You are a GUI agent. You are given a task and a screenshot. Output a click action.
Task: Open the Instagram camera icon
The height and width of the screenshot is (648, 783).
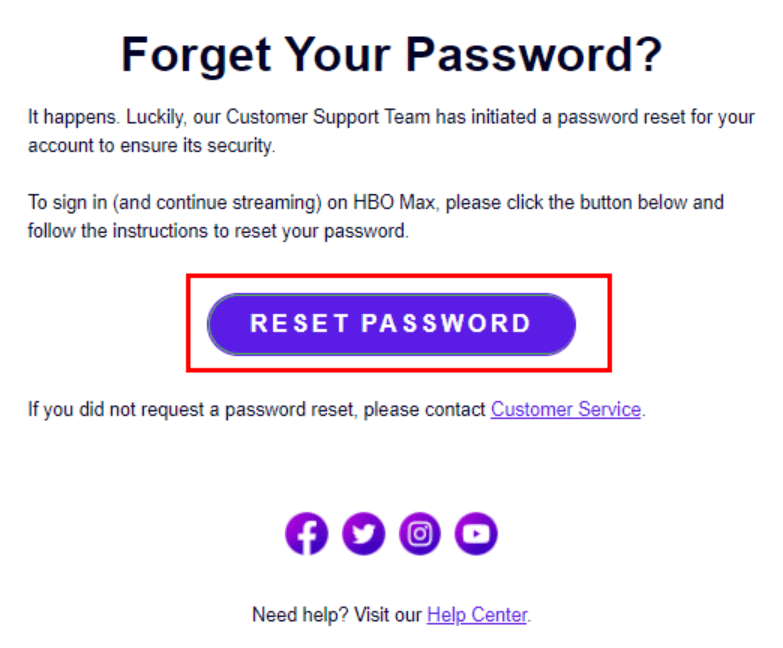[x=420, y=534]
